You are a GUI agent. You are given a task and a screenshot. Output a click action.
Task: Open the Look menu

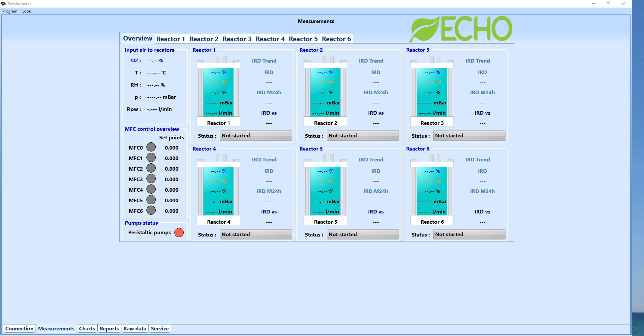[x=26, y=11]
